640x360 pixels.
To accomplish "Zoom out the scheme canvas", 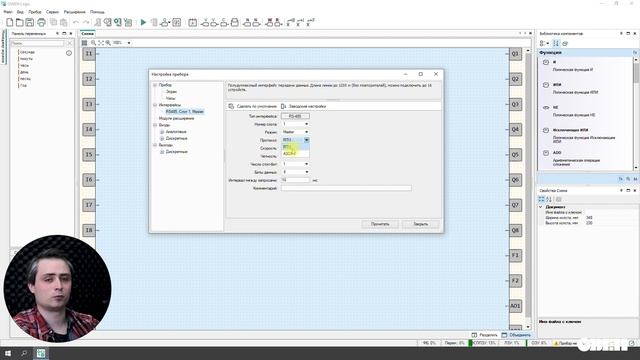I will pos(93,43).
